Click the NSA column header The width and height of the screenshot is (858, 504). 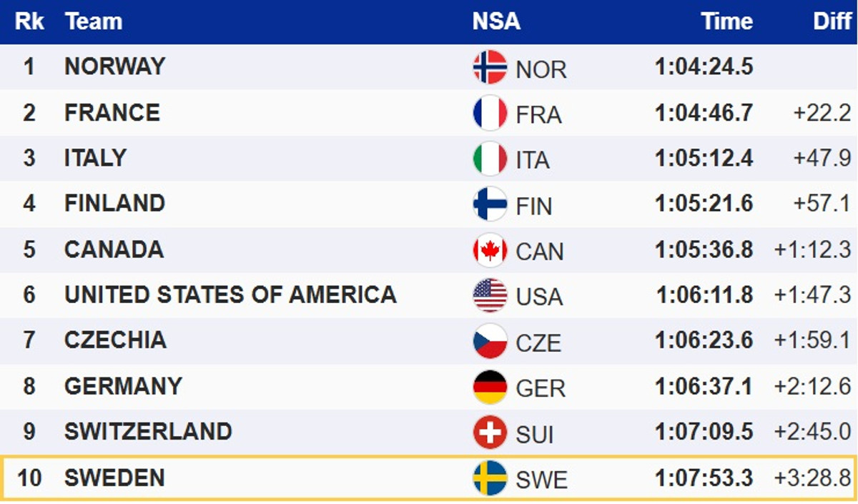click(x=496, y=21)
